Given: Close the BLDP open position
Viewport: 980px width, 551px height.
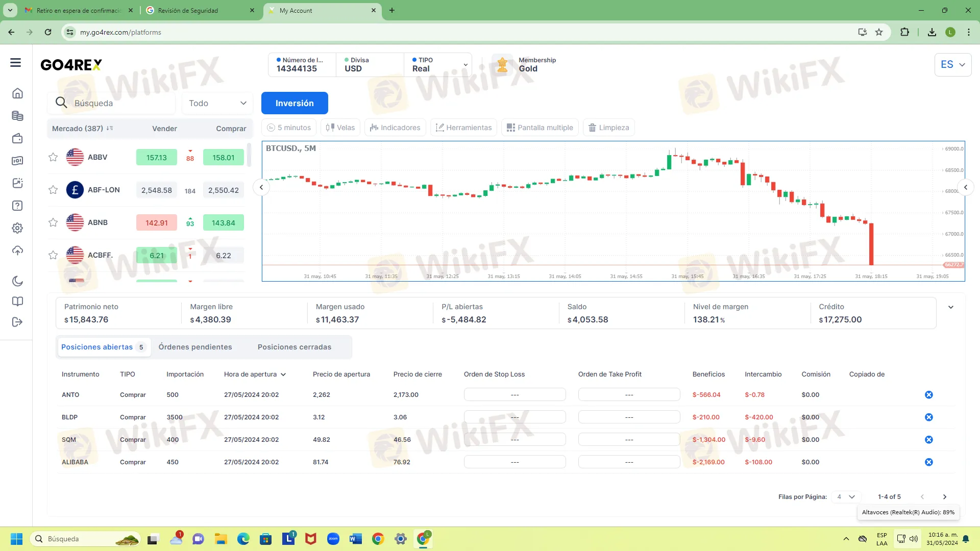Looking at the screenshot, I should 929,417.
